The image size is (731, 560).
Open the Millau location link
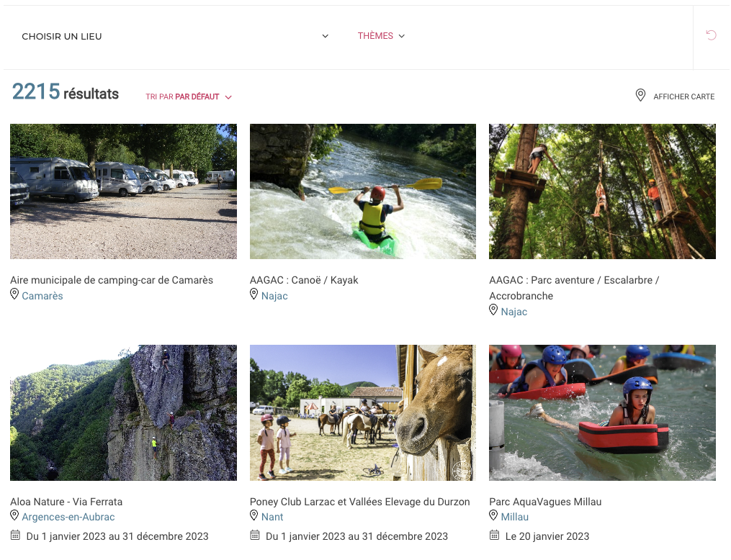tap(515, 517)
